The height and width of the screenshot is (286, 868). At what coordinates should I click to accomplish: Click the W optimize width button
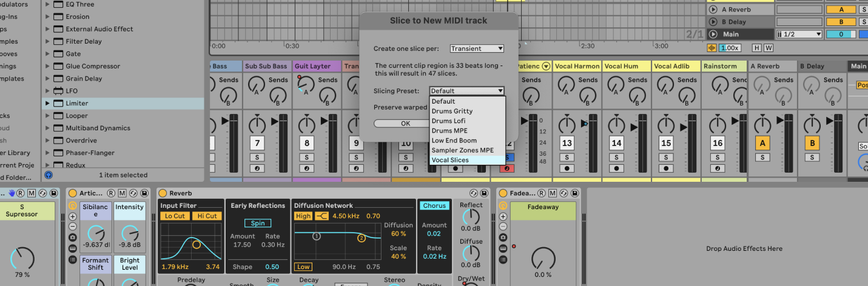(x=769, y=48)
